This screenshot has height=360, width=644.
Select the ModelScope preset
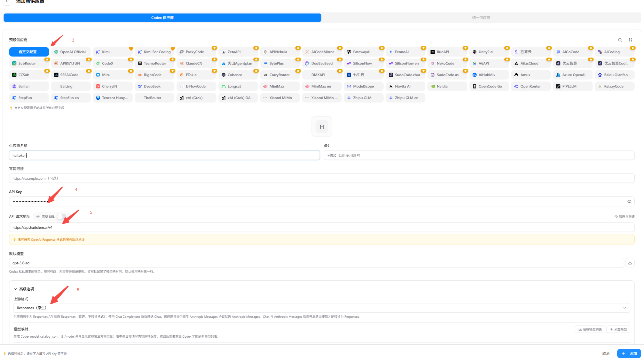(x=364, y=86)
